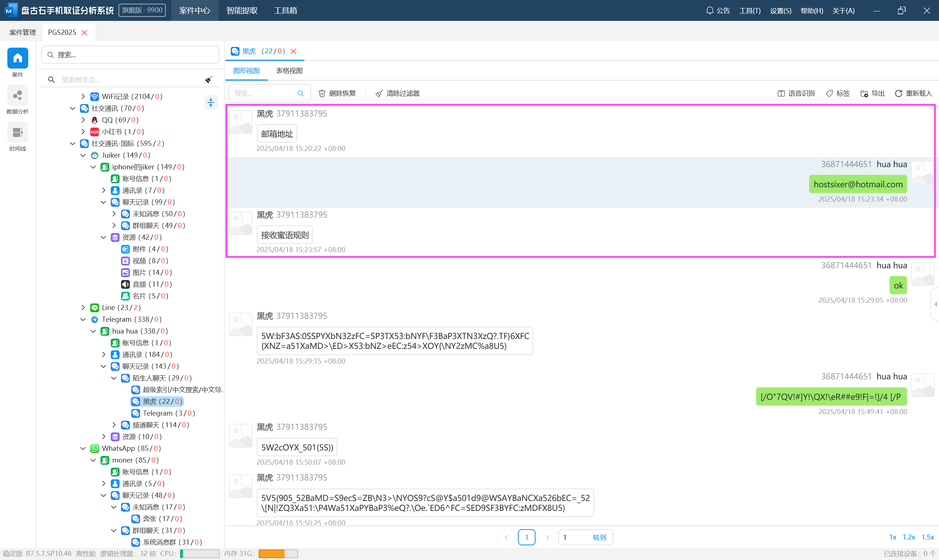The width and height of the screenshot is (939, 560).
Task: Select page 1 button
Action: [526, 537]
